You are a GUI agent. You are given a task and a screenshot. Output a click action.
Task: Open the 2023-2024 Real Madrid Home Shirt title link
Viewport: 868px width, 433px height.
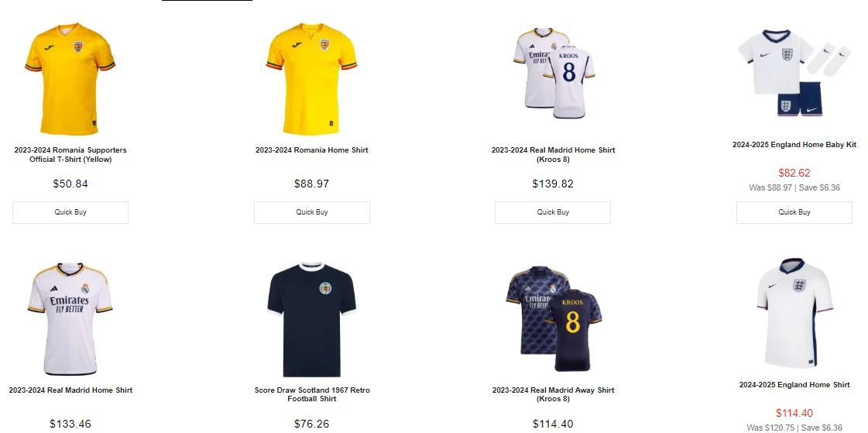pos(70,390)
